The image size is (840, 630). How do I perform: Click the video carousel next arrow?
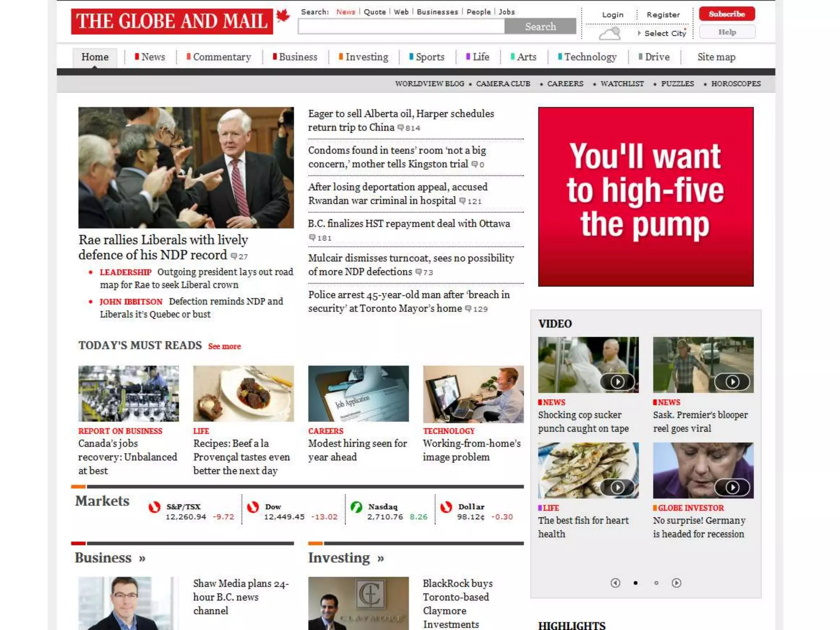(676, 583)
